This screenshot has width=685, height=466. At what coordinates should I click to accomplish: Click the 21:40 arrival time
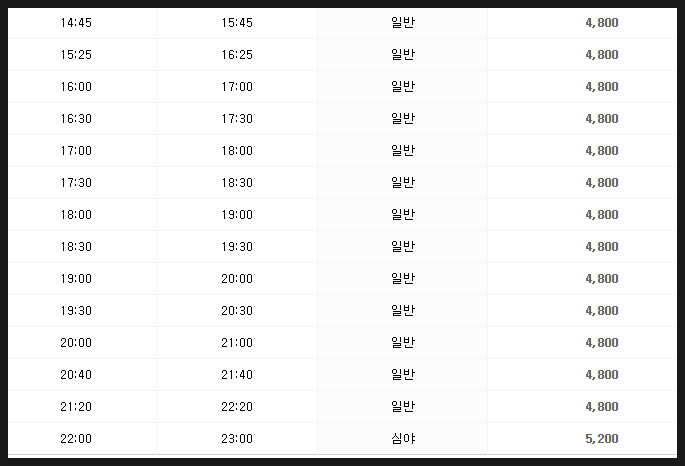[x=237, y=375]
